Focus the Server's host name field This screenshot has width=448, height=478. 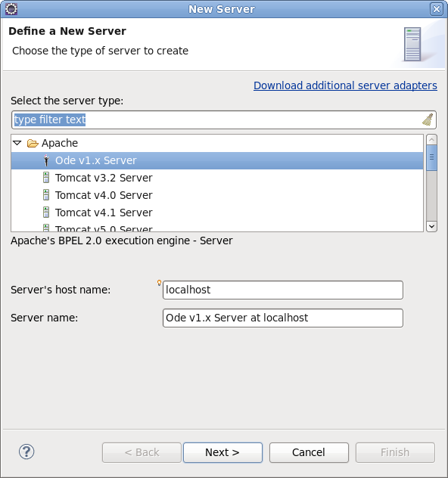283,290
